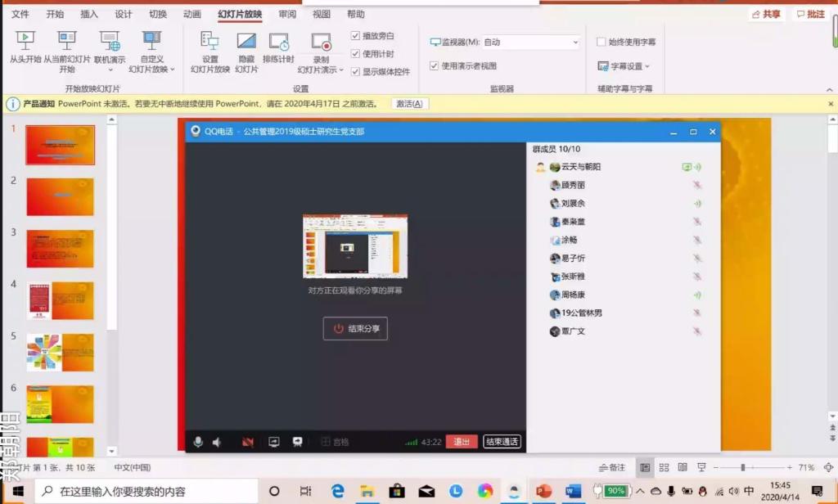Click the presentation icon next to screen share in QQ call

[297, 442]
